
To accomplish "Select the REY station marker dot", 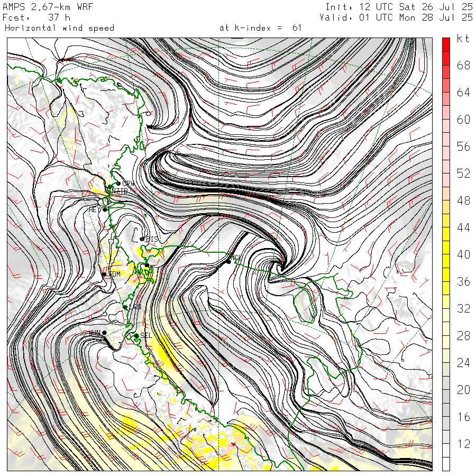I will point(105,210).
